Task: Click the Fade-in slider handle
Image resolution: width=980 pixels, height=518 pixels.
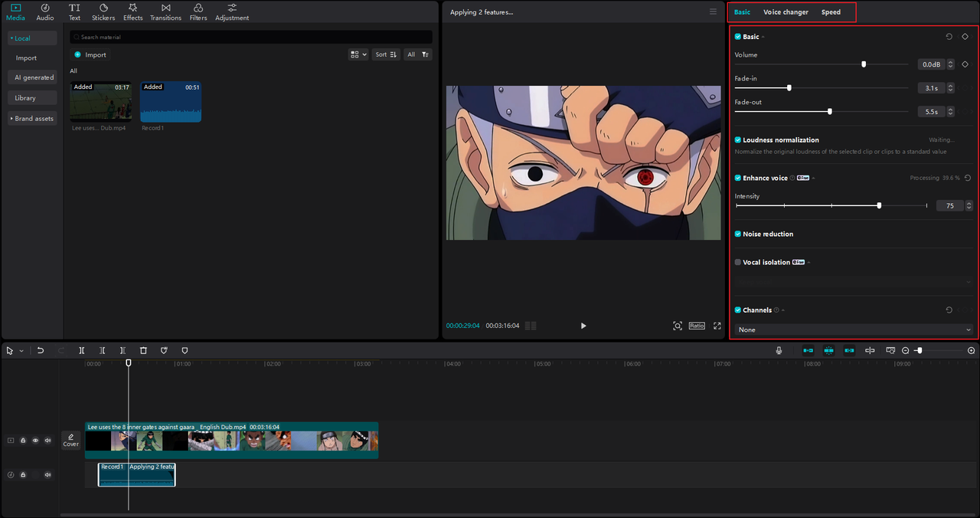Action: [789, 88]
